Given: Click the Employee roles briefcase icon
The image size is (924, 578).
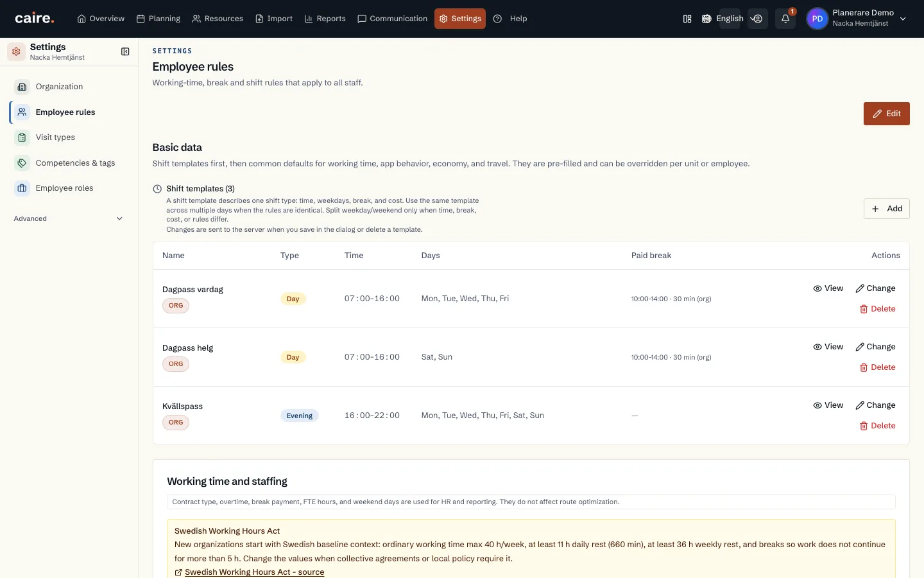Looking at the screenshot, I should [22, 188].
